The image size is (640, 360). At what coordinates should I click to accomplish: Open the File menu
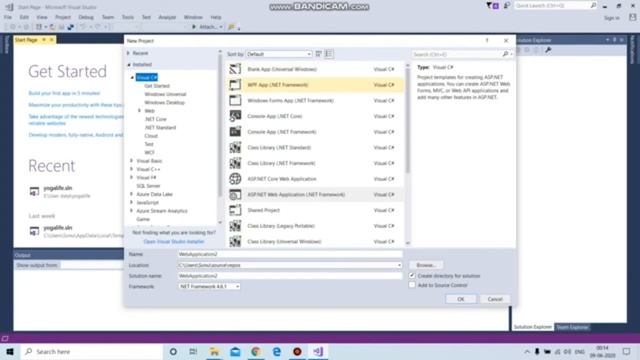click(x=8, y=18)
